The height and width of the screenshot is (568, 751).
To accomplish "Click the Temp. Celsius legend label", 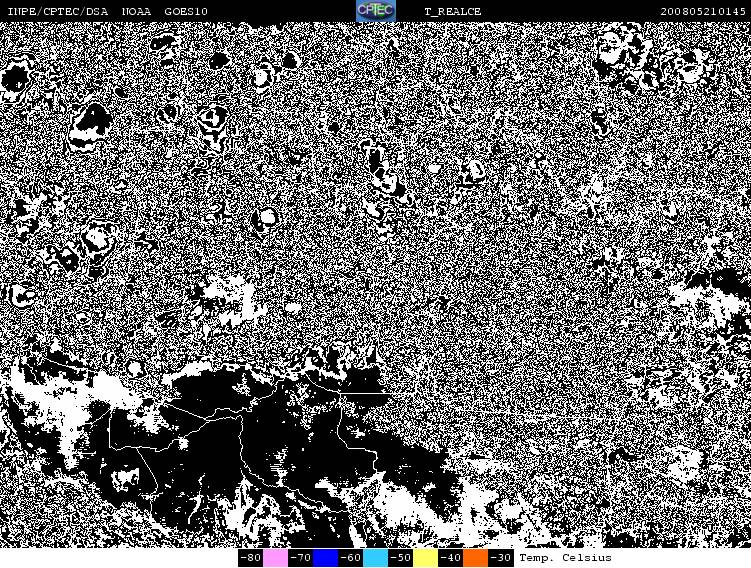I will tap(565, 557).
